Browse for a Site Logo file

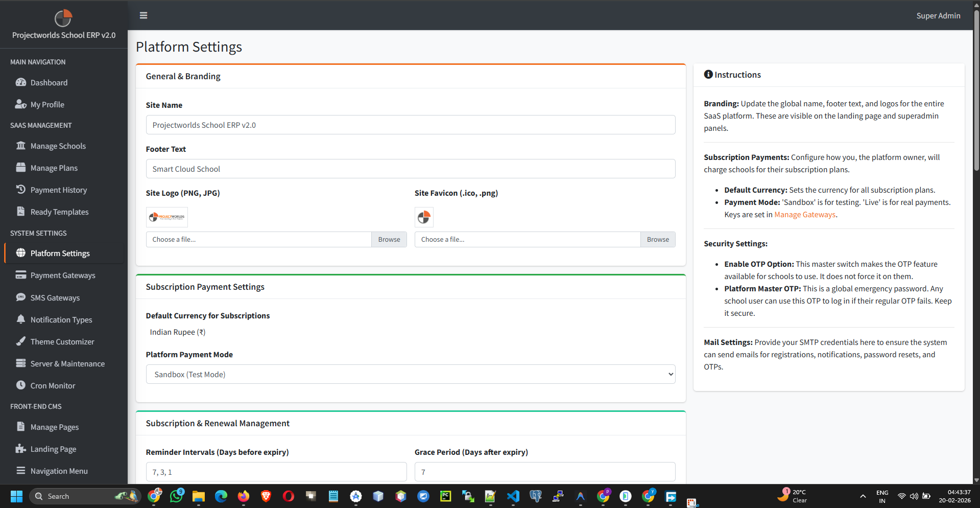(389, 239)
